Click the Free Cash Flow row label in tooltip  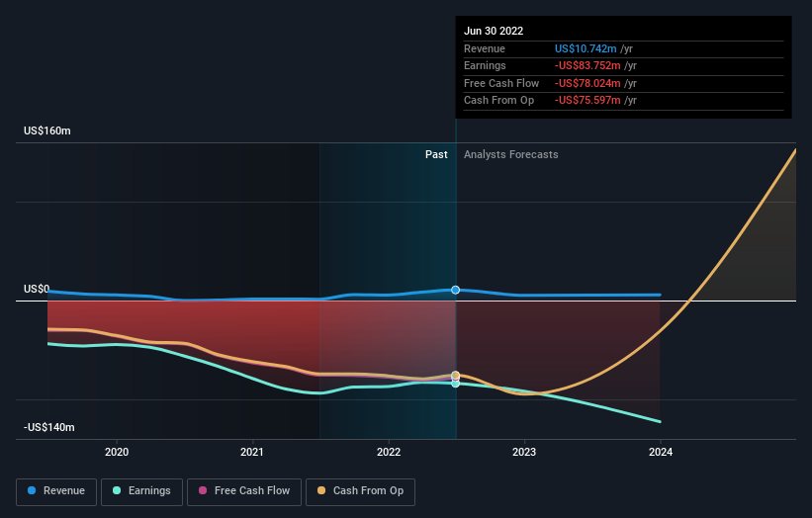click(501, 83)
